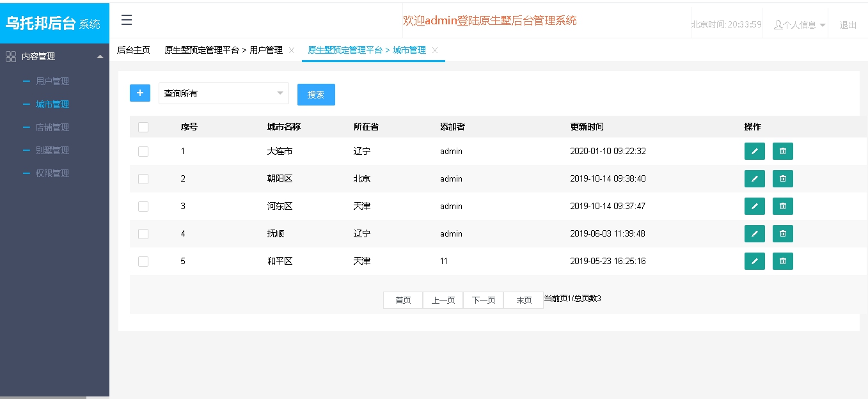The height and width of the screenshot is (399, 868).
Task: Go to 上一页 previous page
Action: tap(443, 300)
